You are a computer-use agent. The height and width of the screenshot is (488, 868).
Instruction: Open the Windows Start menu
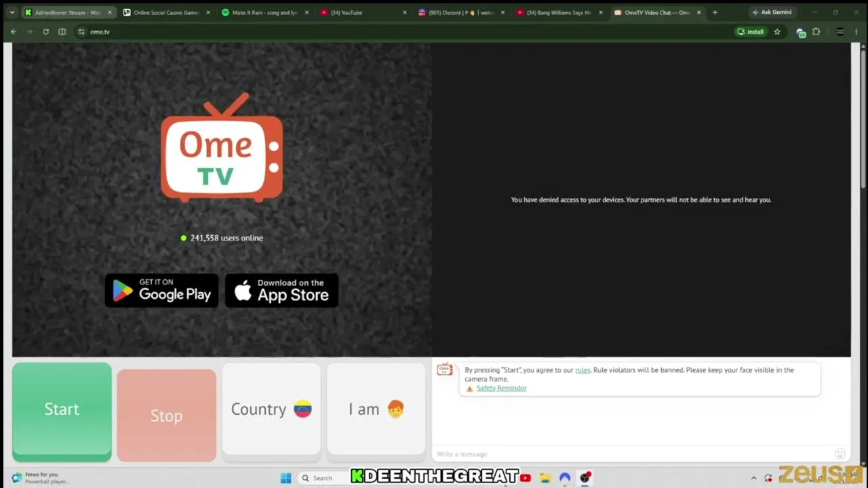286,478
